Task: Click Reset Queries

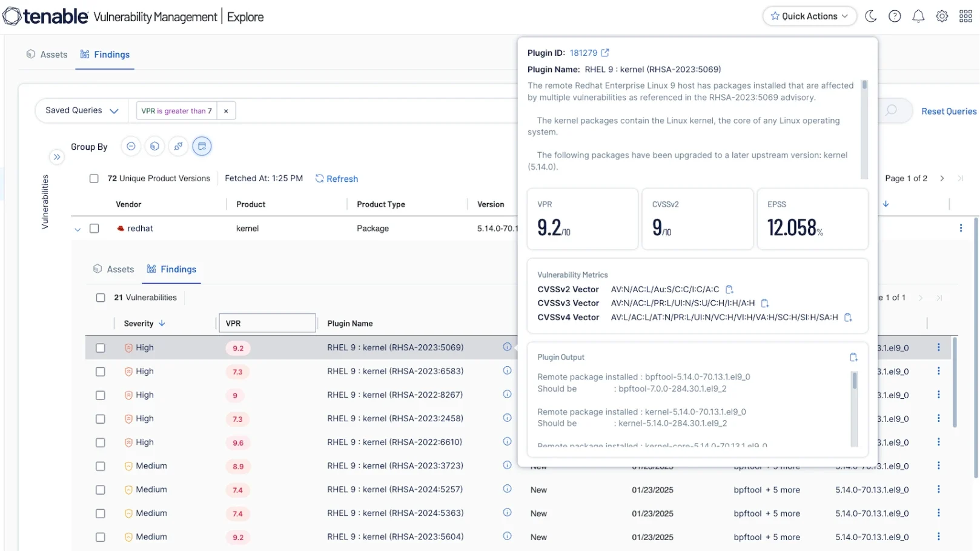Action: pos(949,112)
